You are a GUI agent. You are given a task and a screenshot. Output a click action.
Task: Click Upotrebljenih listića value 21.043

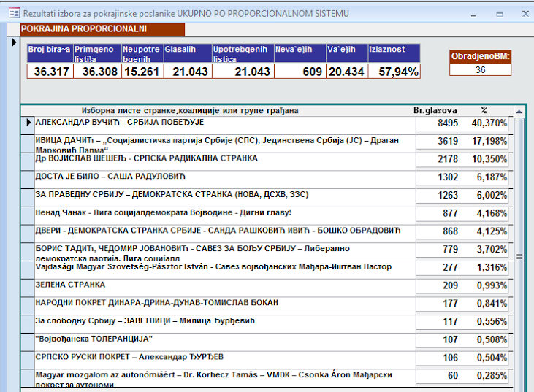243,72
